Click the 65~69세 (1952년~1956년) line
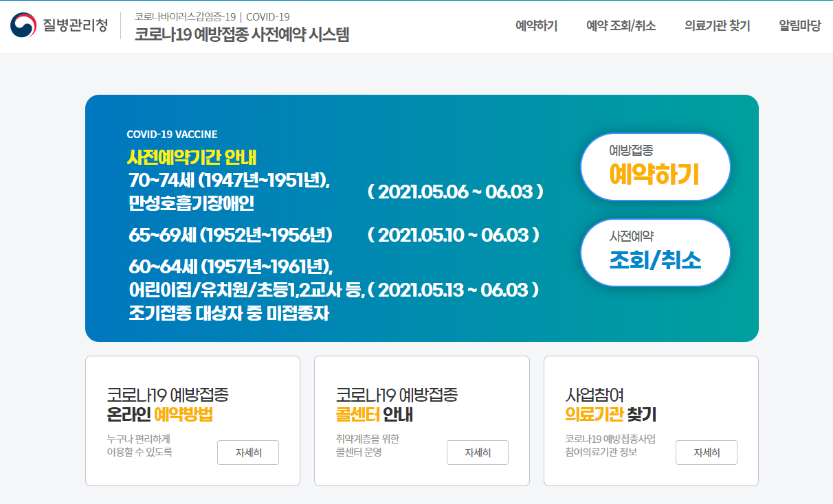Screen dimensions: 833x504 [230, 235]
